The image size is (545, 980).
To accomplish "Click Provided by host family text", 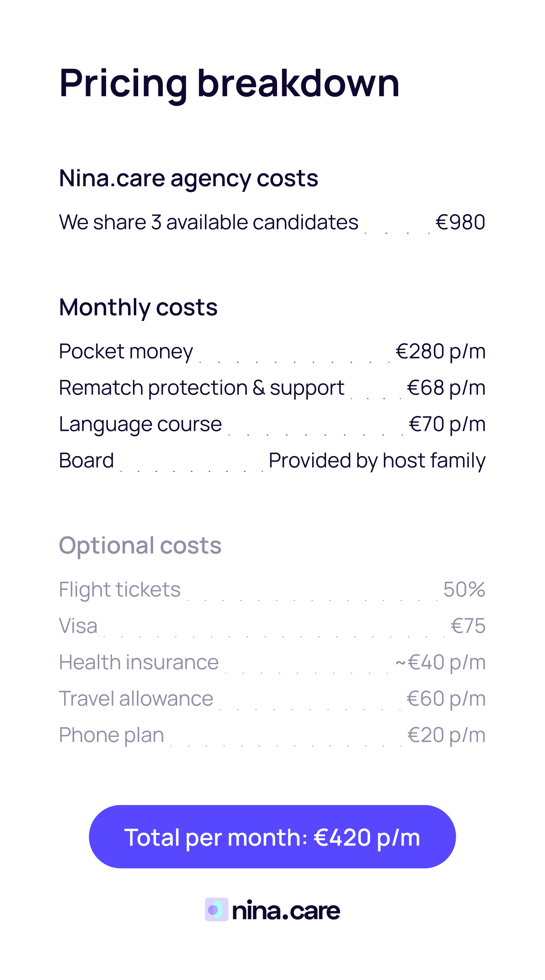I will click(x=377, y=460).
